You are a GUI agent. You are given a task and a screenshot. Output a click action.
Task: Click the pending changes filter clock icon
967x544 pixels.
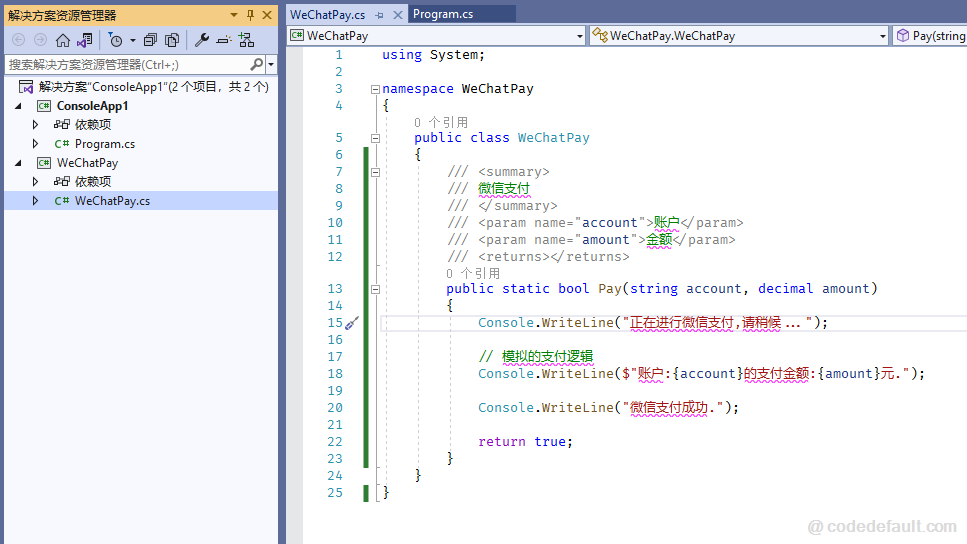[115, 40]
